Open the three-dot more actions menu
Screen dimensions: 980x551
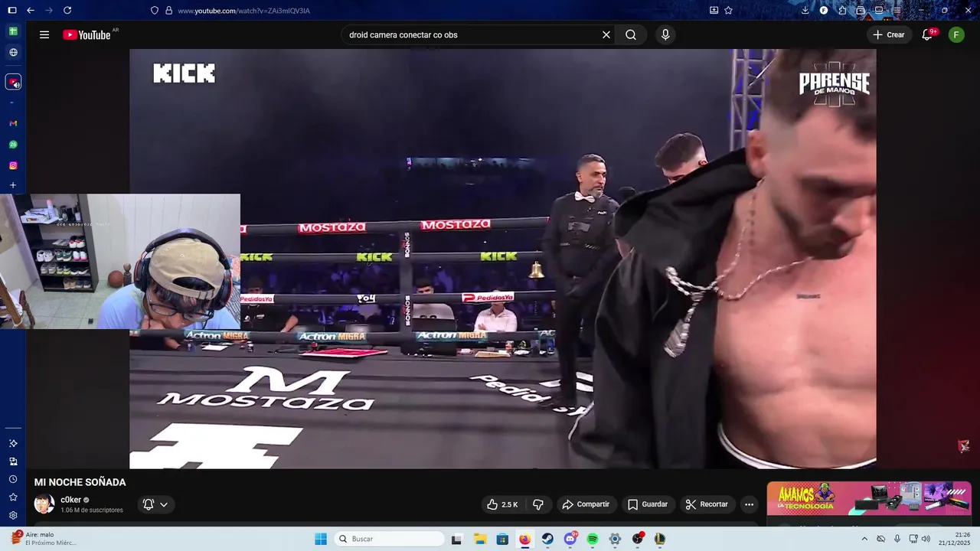click(749, 504)
